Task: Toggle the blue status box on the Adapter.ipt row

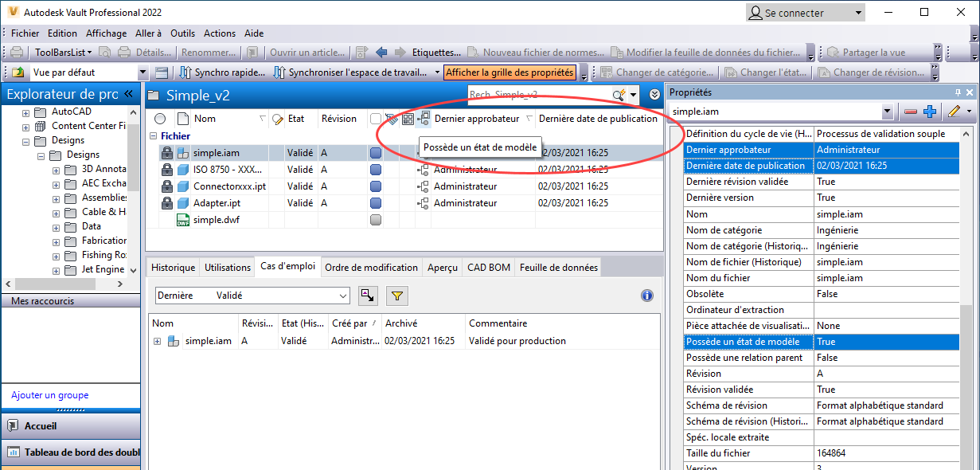Action: click(x=376, y=203)
